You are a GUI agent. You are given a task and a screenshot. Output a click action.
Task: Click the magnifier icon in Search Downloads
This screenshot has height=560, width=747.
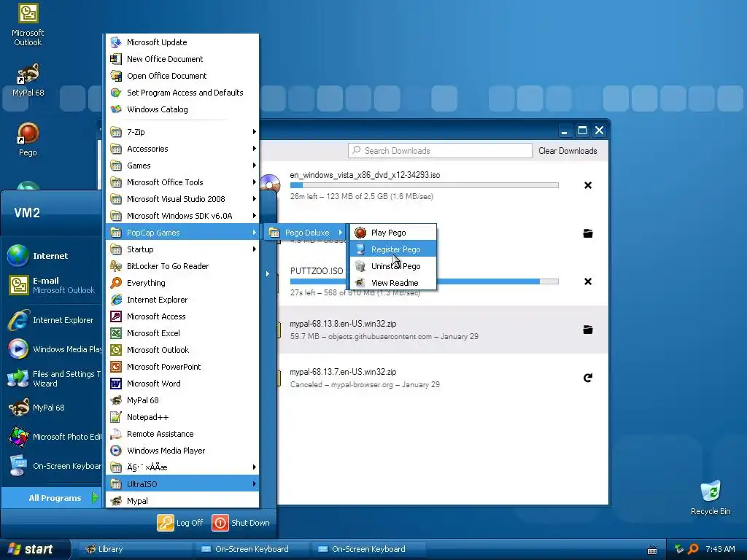pyautogui.click(x=356, y=150)
